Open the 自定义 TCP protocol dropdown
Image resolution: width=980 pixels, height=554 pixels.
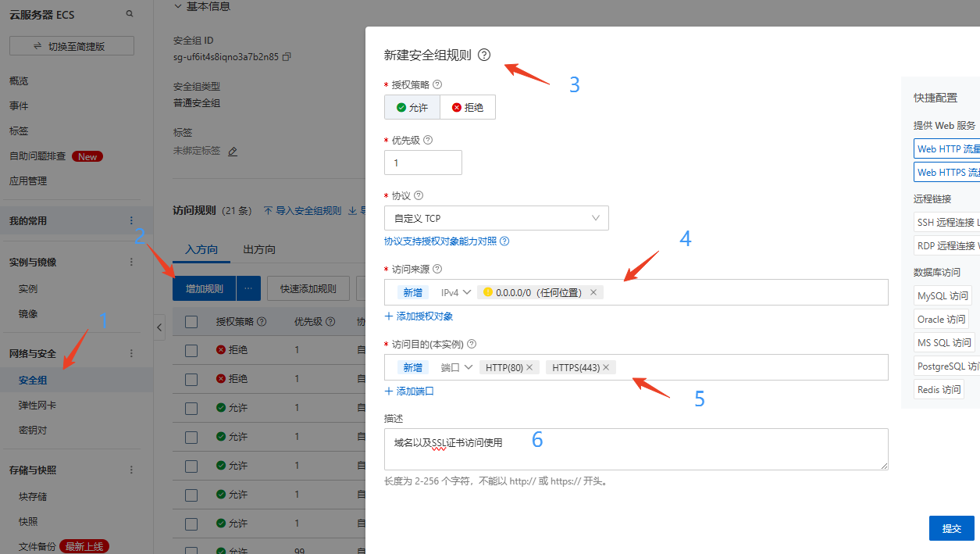point(496,218)
